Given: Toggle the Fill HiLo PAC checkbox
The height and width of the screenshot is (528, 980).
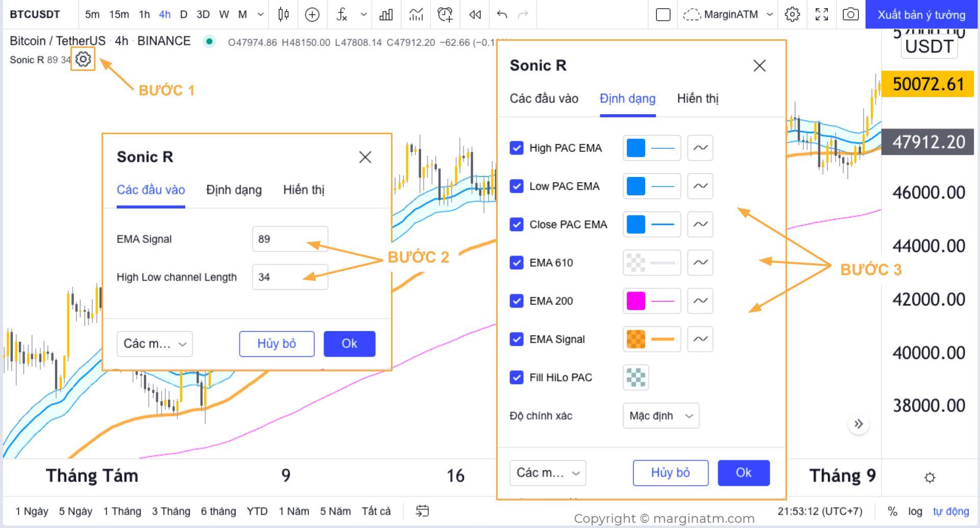Looking at the screenshot, I should [x=517, y=378].
